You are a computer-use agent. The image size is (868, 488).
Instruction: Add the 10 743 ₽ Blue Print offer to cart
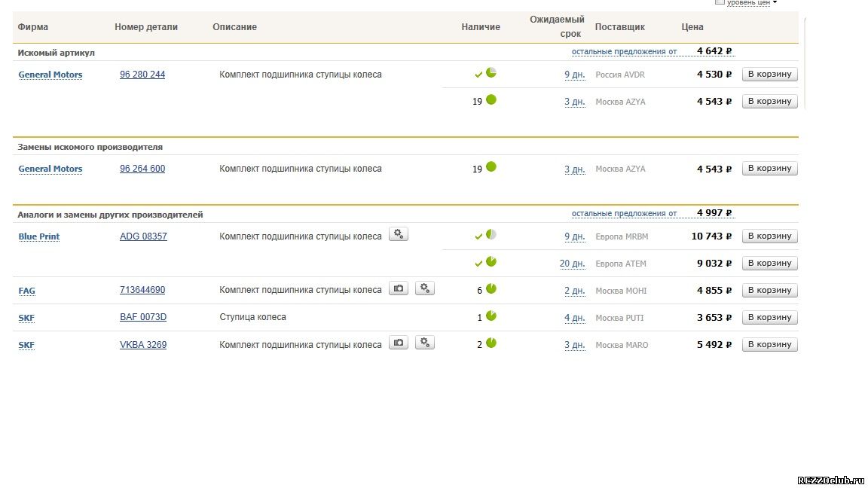(769, 236)
